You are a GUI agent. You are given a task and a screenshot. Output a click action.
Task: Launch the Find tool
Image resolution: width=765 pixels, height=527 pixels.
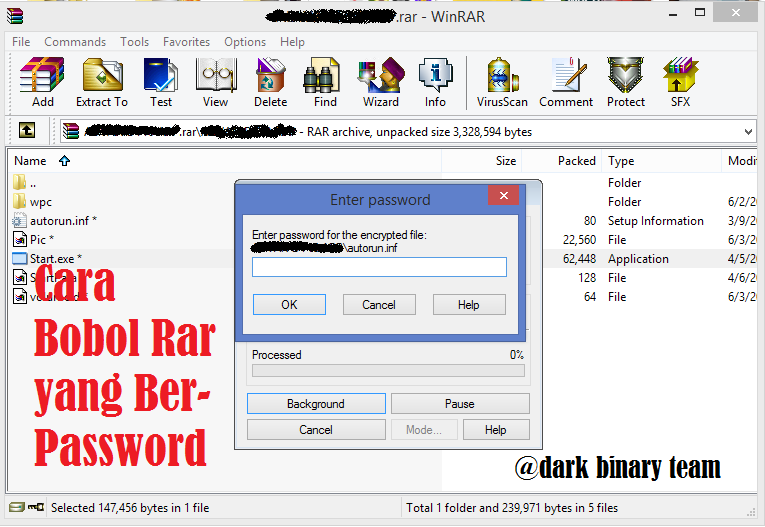325,81
